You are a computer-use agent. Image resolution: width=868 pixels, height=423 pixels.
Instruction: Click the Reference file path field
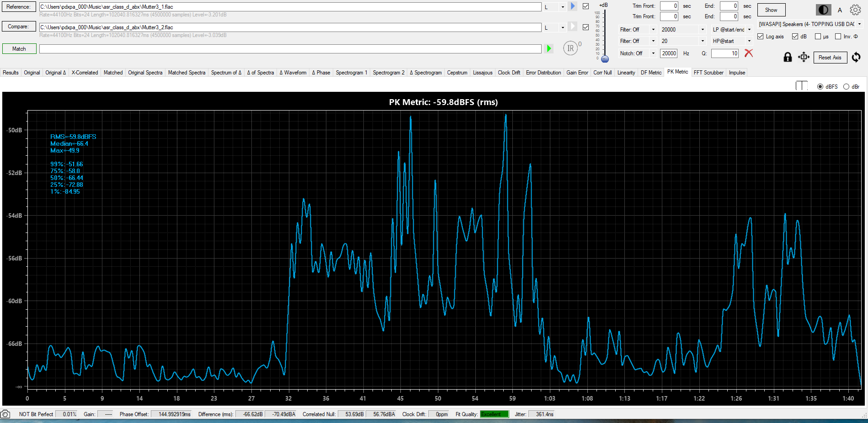pos(290,7)
